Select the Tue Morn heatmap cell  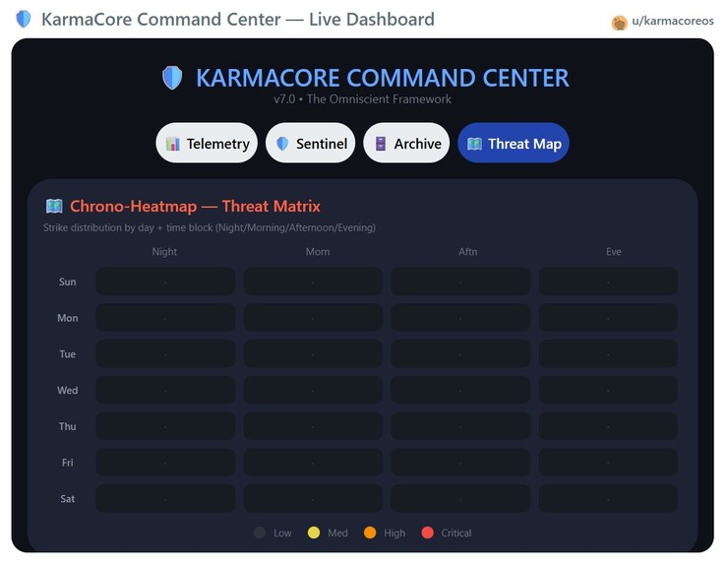(313, 353)
